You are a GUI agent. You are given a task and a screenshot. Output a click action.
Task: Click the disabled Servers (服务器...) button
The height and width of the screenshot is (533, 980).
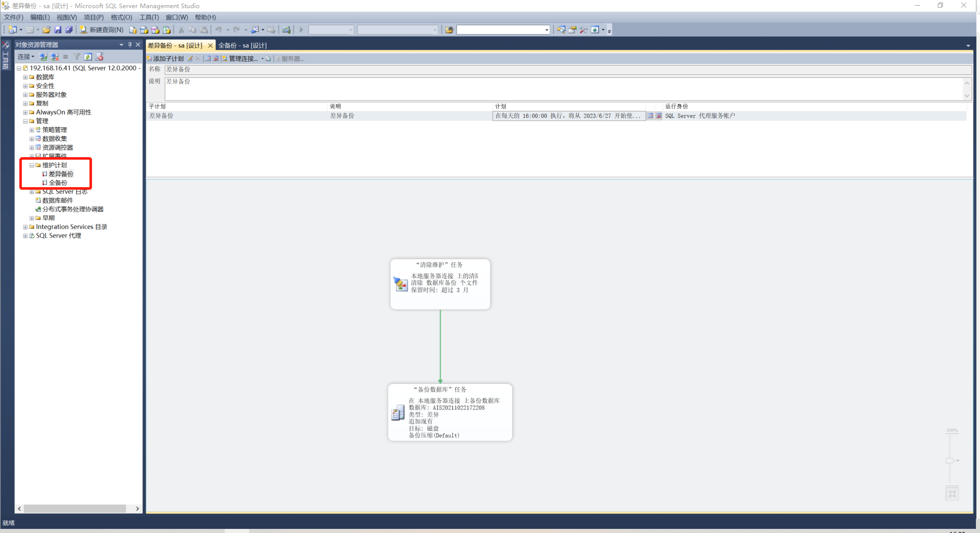pos(290,58)
